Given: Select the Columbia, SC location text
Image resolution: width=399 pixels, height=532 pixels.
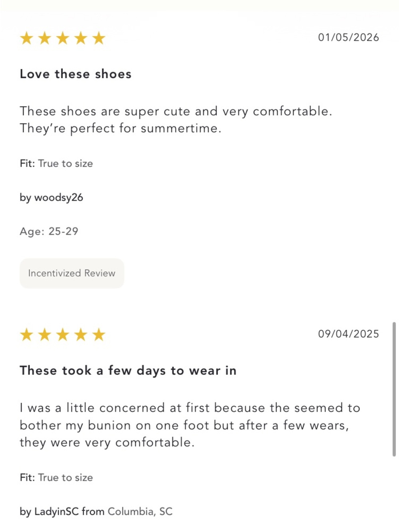Looking at the screenshot, I should [140, 512].
